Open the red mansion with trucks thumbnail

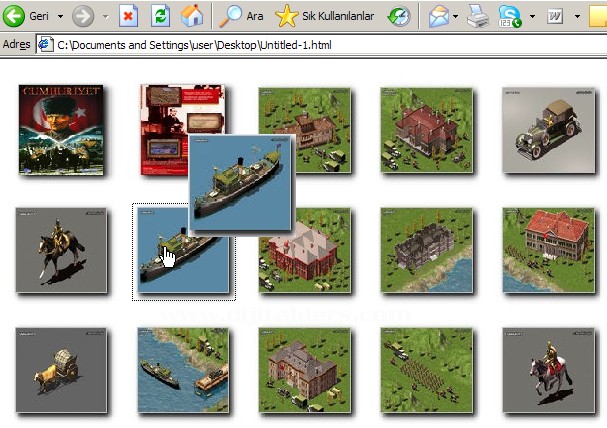click(x=427, y=130)
